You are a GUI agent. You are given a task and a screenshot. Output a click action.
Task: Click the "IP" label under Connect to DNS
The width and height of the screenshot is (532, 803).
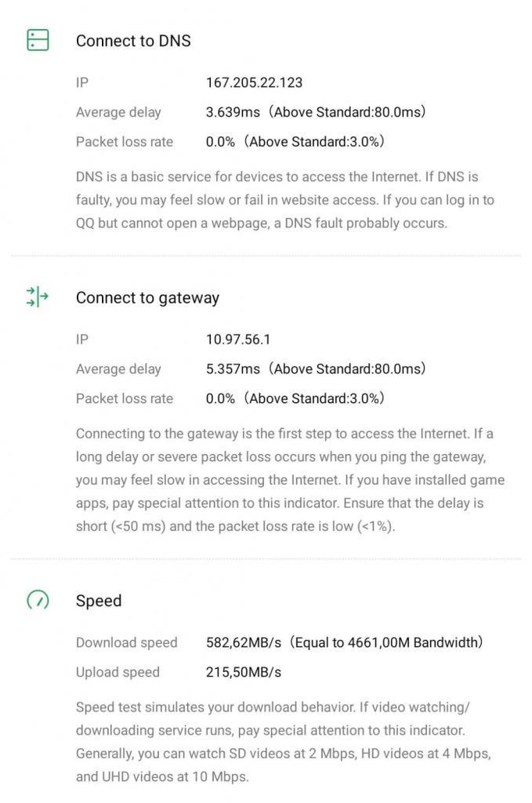click(82, 82)
